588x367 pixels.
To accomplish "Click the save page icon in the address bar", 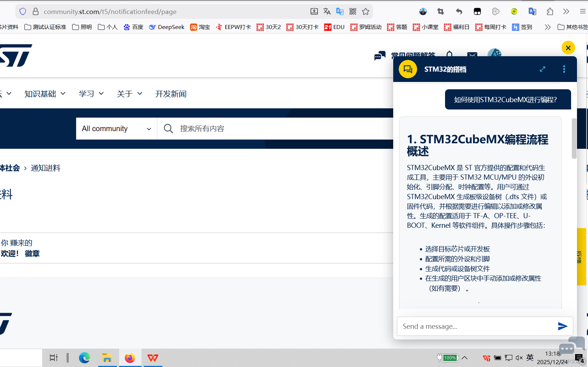I will (314, 11).
